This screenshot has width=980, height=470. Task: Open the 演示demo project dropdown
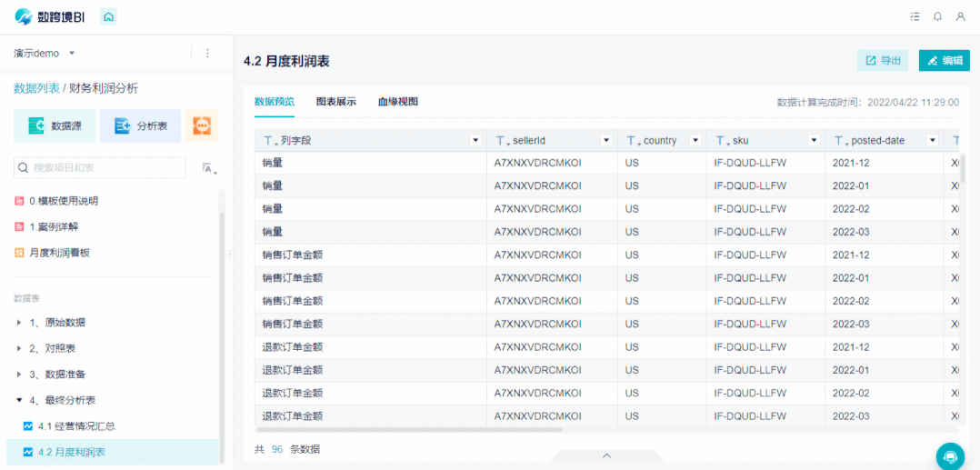click(44, 53)
